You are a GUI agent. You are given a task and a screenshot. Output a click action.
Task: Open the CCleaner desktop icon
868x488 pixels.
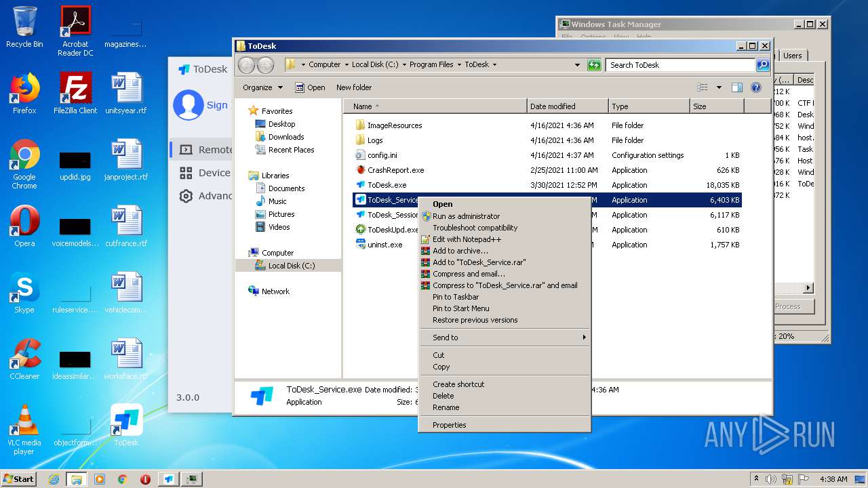click(24, 359)
